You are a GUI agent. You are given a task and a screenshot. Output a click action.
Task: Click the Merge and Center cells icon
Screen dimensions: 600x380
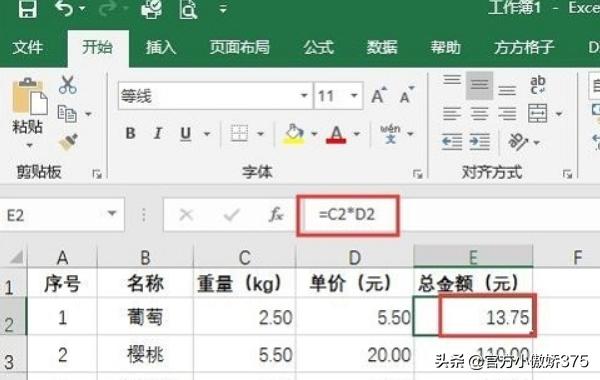(x=537, y=113)
